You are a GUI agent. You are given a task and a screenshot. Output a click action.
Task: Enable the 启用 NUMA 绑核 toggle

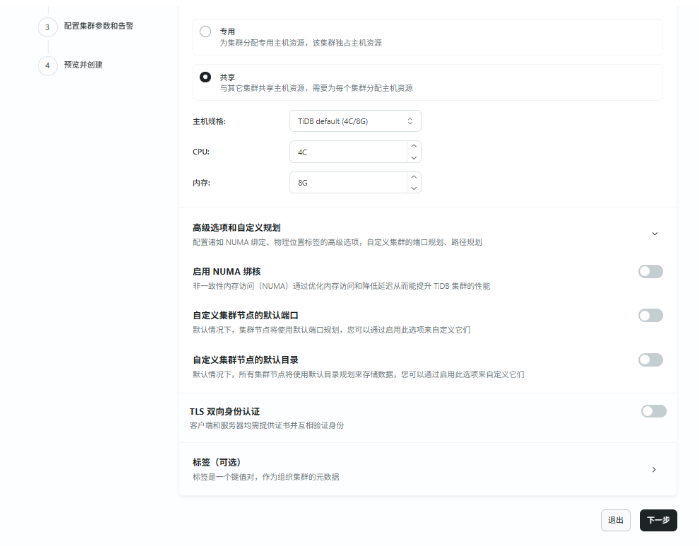tap(650, 271)
